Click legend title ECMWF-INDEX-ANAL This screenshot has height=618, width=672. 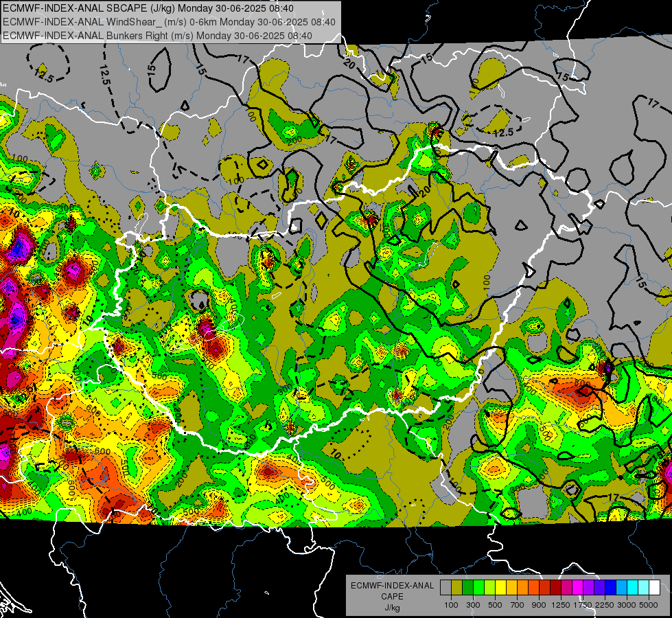pyautogui.click(x=393, y=586)
